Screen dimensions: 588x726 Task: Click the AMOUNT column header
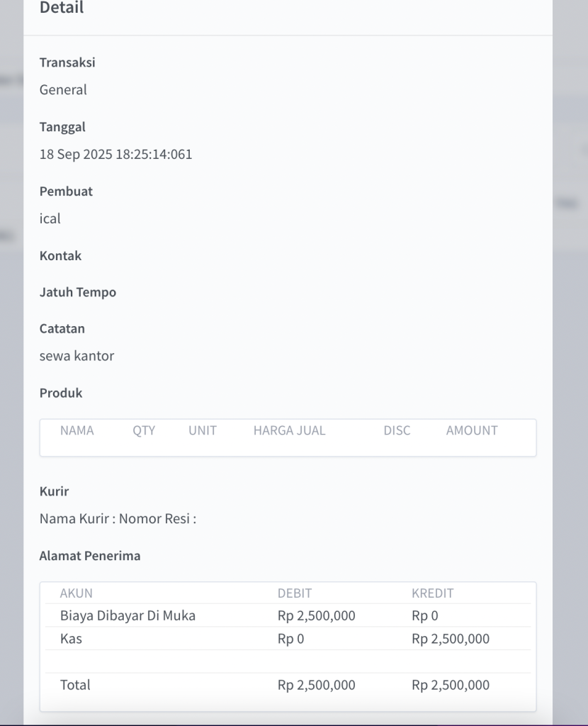(472, 430)
